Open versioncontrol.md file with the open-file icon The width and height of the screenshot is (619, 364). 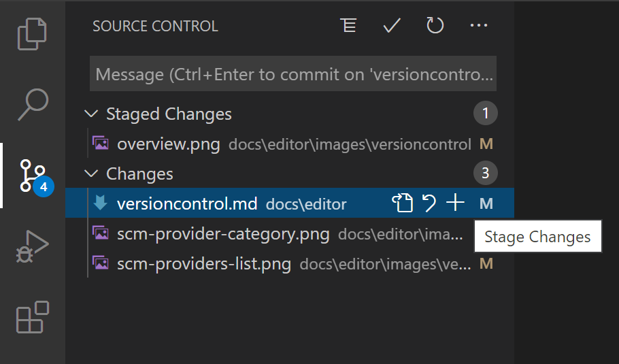coord(402,203)
